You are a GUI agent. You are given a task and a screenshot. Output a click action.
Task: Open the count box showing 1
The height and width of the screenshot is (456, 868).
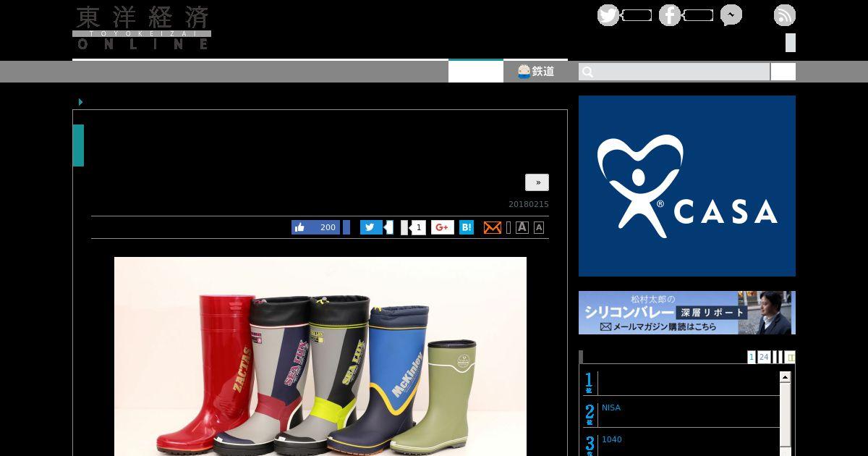click(417, 227)
